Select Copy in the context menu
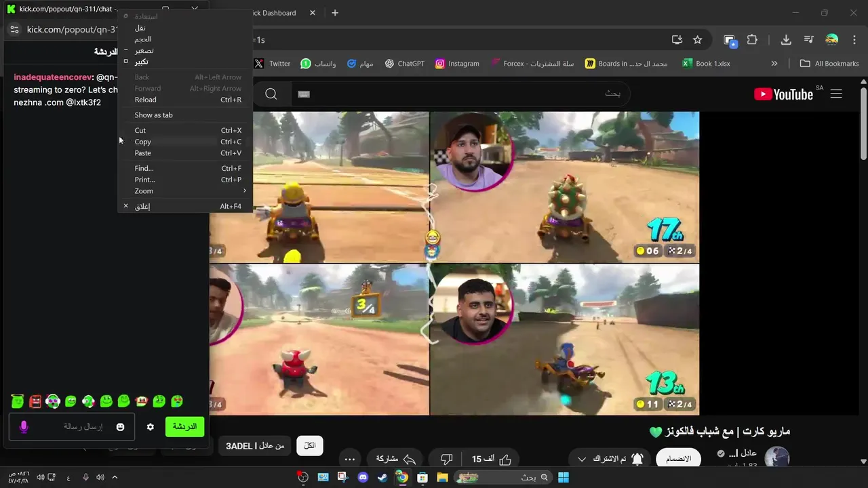This screenshot has height=488, width=868. [x=185, y=142]
